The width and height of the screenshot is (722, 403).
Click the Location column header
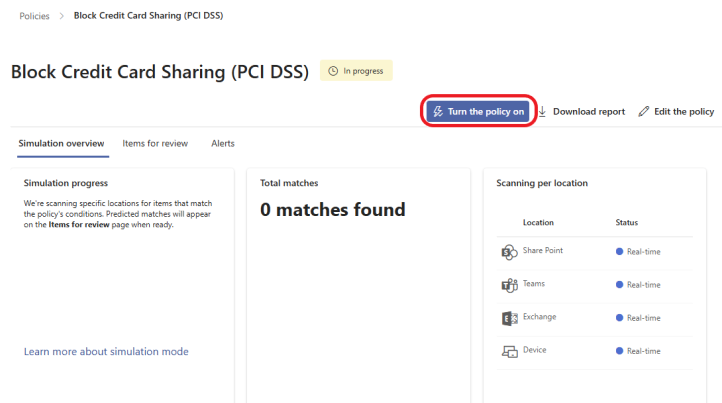[538, 222]
